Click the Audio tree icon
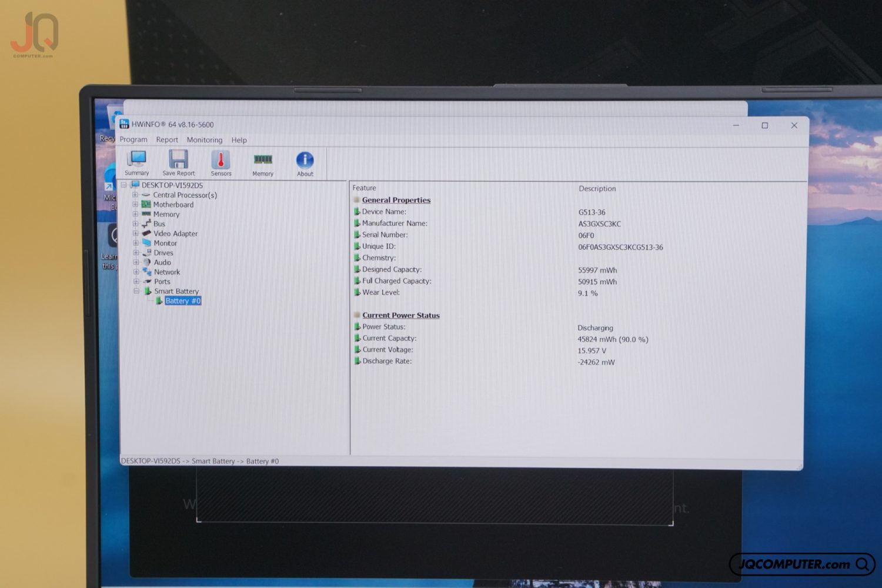Viewport: 882px width, 588px height. (x=147, y=262)
